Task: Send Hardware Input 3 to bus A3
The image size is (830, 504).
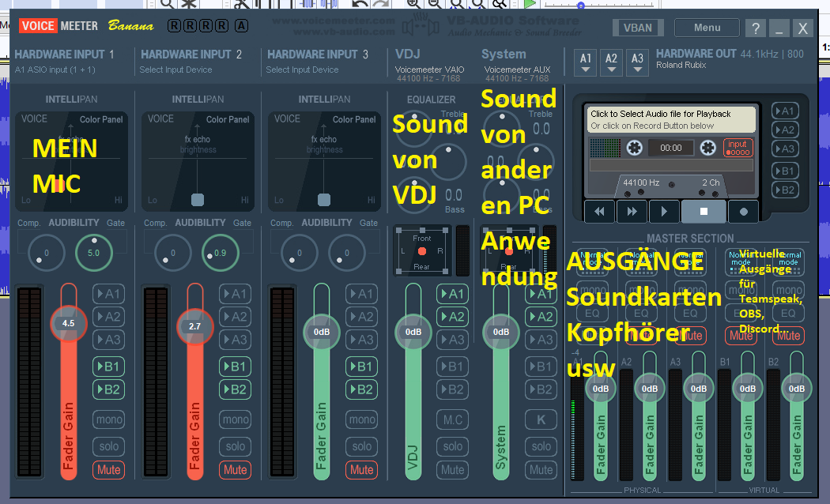Action: (x=361, y=340)
